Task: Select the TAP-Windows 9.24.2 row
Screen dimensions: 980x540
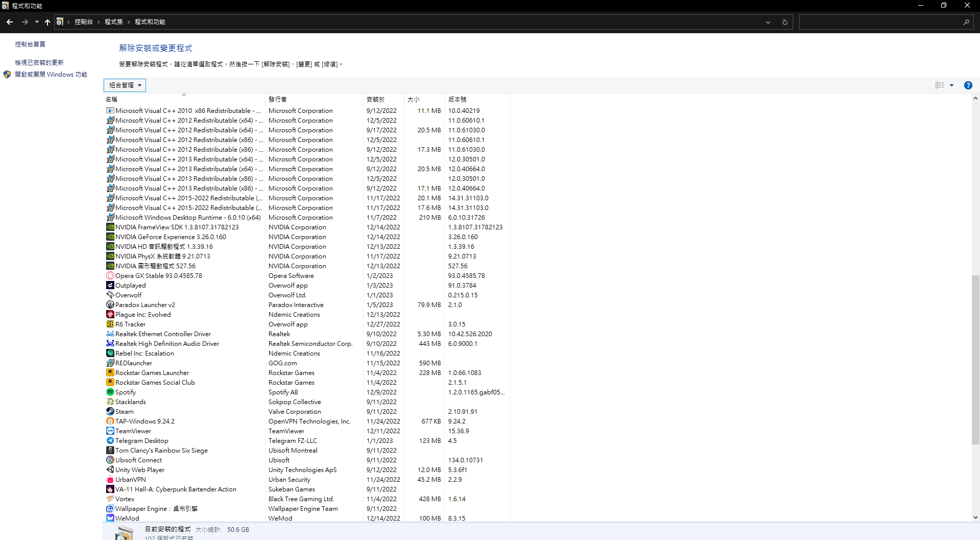Action: pos(306,421)
